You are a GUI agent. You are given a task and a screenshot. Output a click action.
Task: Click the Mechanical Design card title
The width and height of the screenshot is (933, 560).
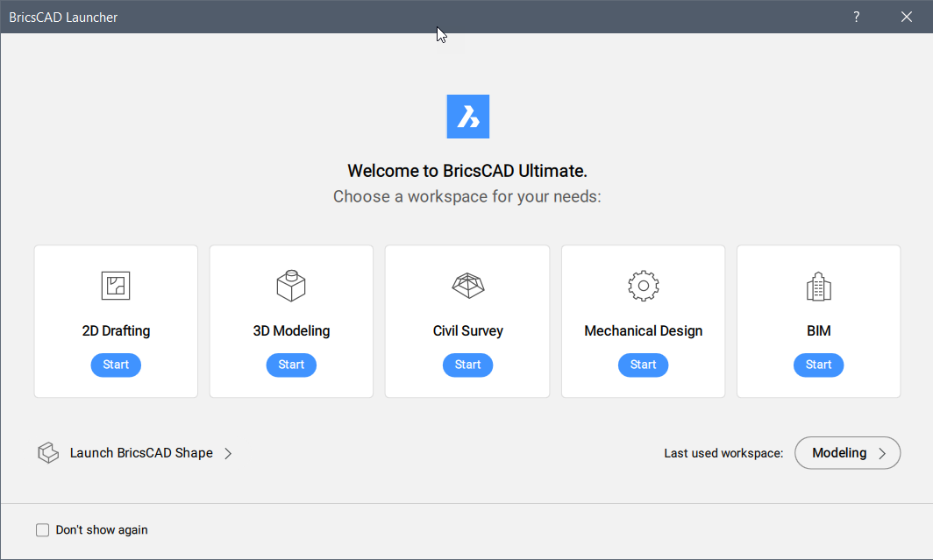tap(643, 331)
